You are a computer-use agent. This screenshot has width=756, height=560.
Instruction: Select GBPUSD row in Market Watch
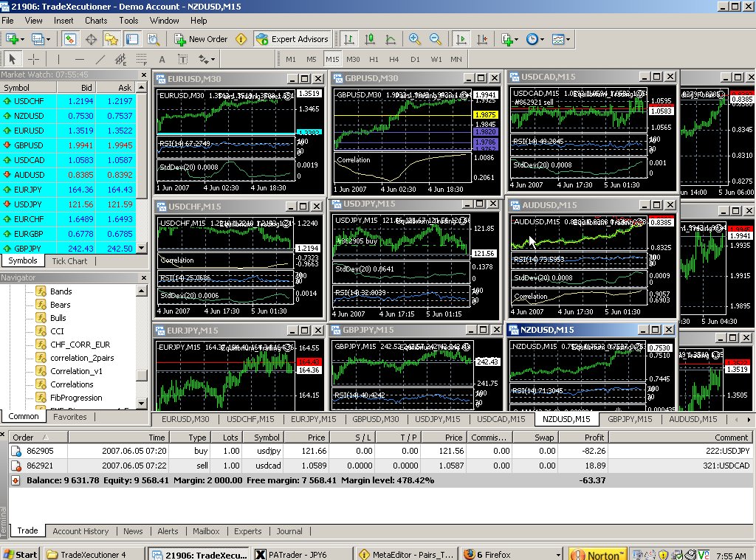[68, 145]
